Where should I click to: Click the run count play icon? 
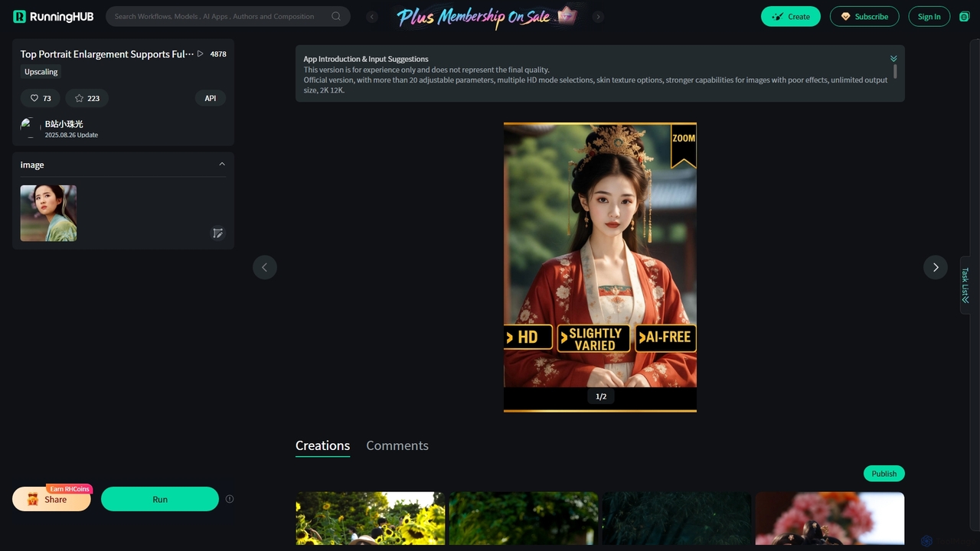(201, 54)
